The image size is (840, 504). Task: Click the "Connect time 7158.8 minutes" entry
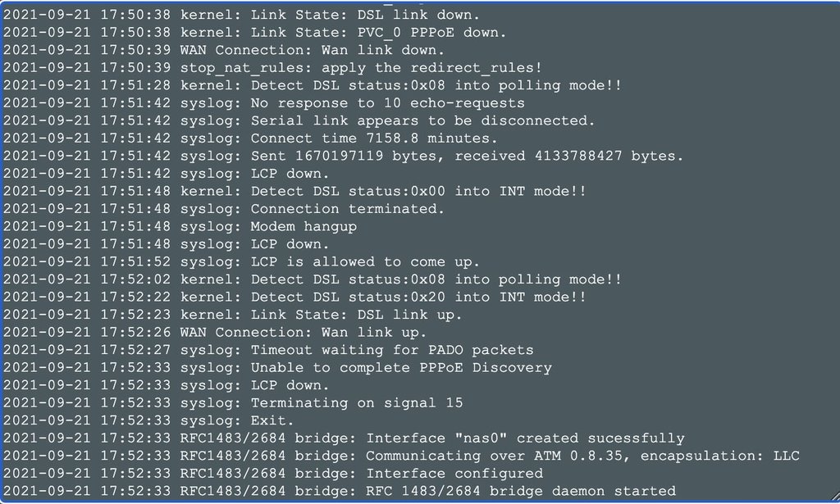click(250, 138)
